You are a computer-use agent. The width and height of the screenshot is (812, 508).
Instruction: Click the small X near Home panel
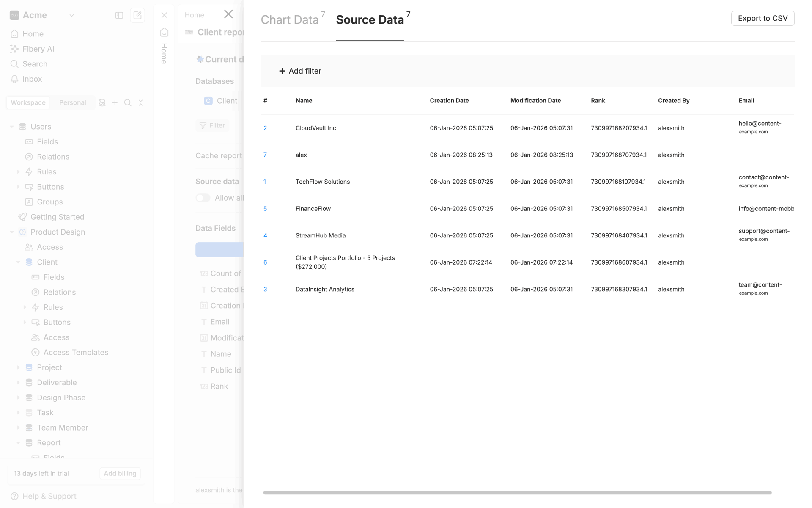pyautogui.click(x=165, y=15)
